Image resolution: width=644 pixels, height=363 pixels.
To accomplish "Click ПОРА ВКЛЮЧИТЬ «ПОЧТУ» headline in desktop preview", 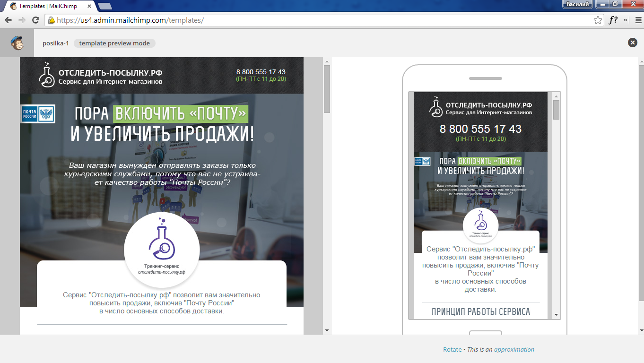I will pyautogui.click(x=161, y=114).
